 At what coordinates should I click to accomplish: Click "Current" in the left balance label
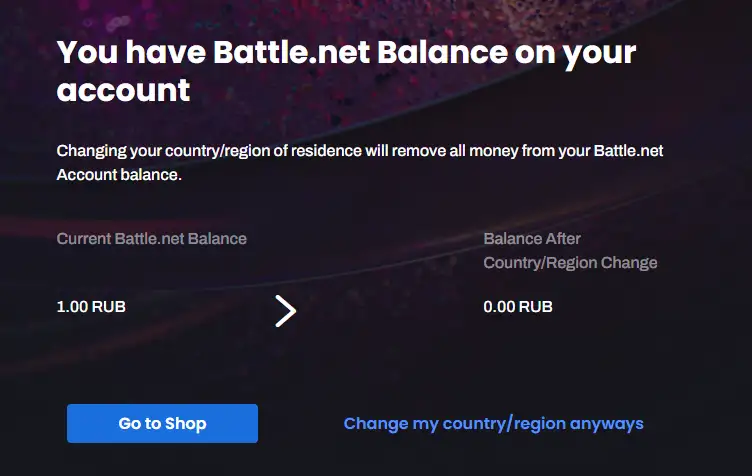coord(84,239)
